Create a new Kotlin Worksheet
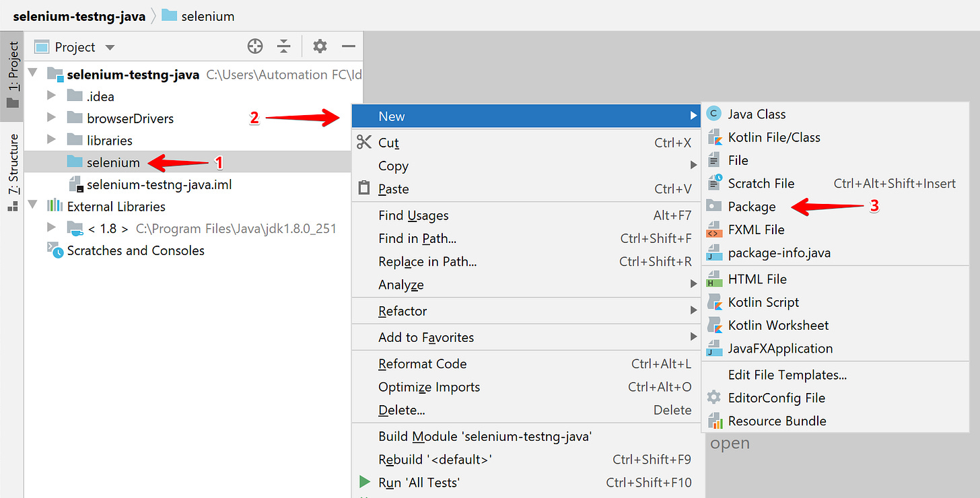980x498 pixels. pos(835,325)
